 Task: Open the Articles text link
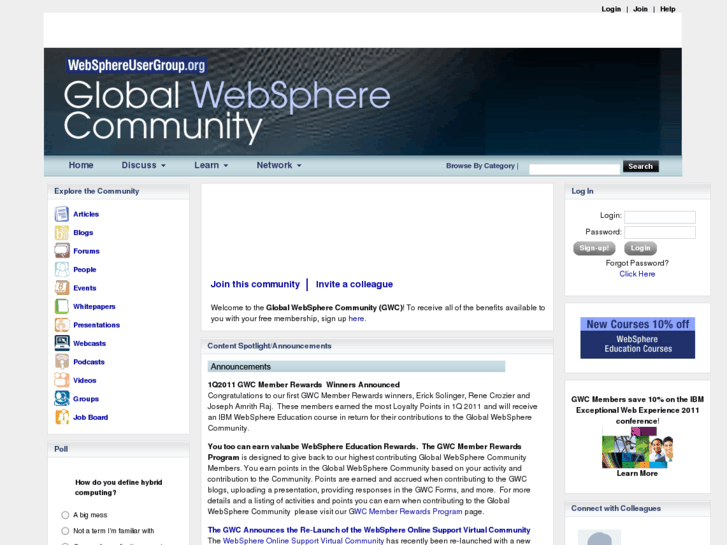pos(86,214)
